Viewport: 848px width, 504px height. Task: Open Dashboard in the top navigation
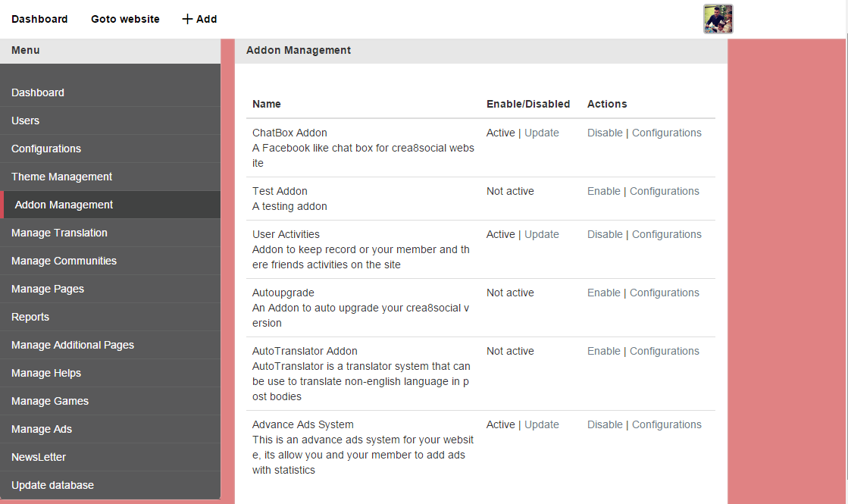[39, 19]
